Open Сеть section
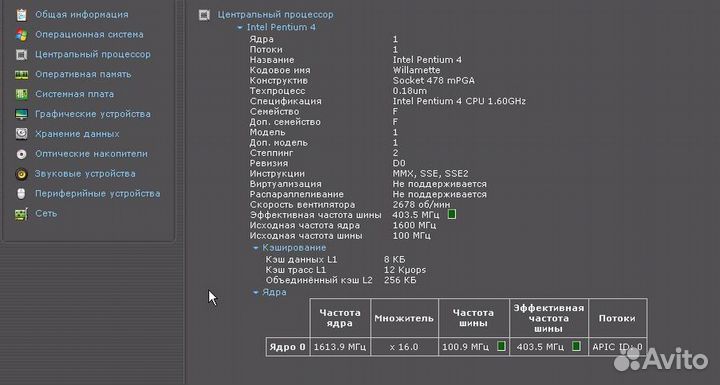 46,213
